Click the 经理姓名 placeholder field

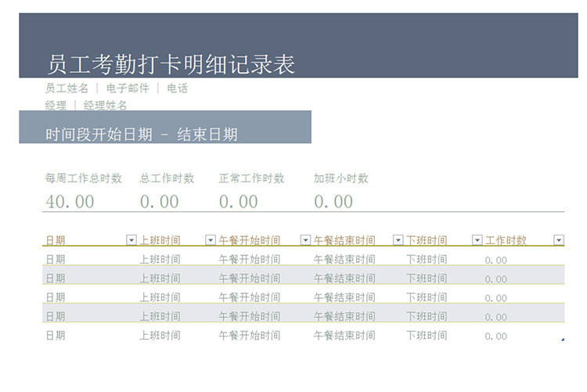(105, 105)
